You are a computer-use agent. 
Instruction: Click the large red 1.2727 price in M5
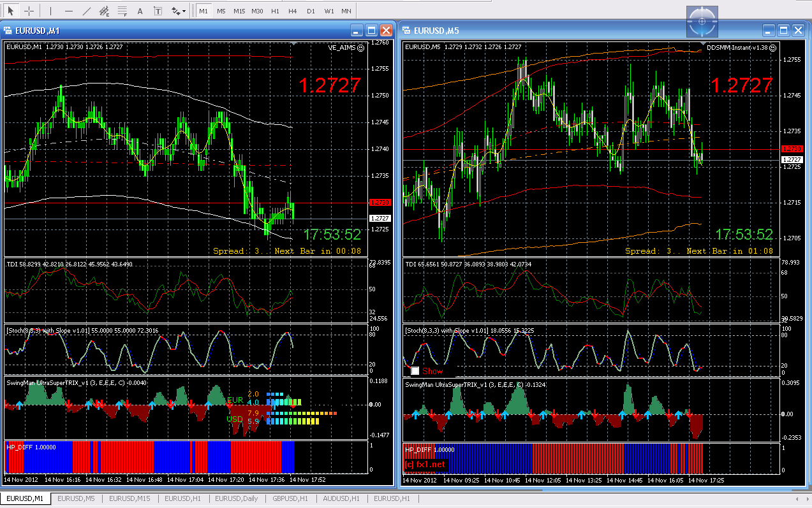741,85
